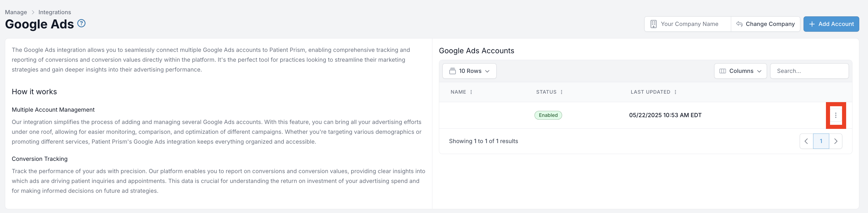This screenshot has width=868, height=213.
Task: Open NAME column options menu
Action: tap(471, 92)
